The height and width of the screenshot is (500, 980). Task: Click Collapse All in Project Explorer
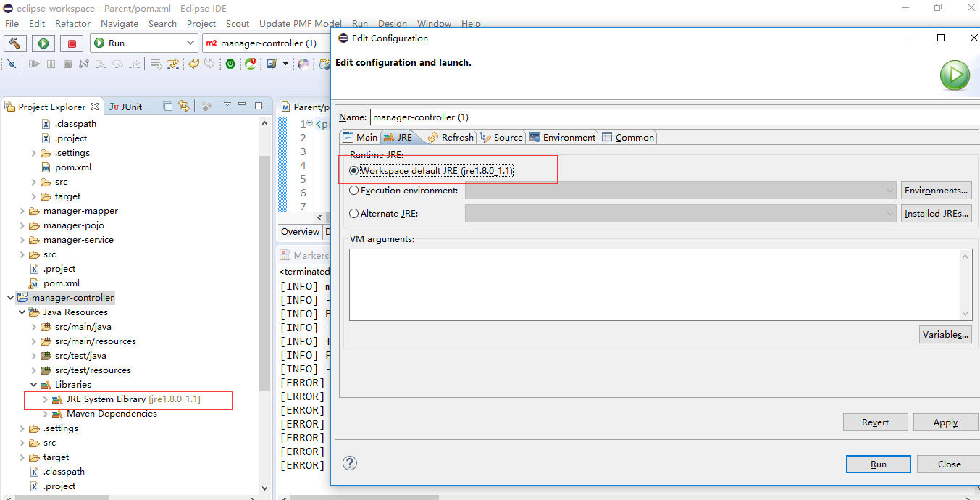click(x=168, y=107)
